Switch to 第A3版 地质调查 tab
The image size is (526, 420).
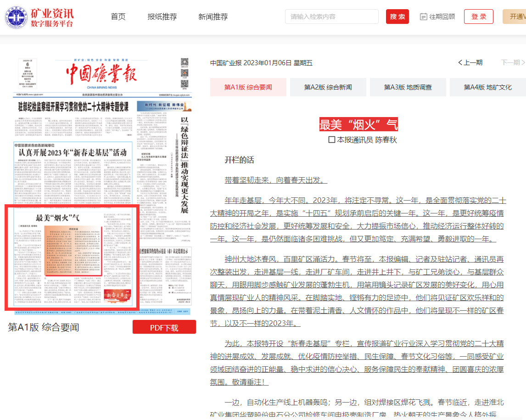point(408,87)
